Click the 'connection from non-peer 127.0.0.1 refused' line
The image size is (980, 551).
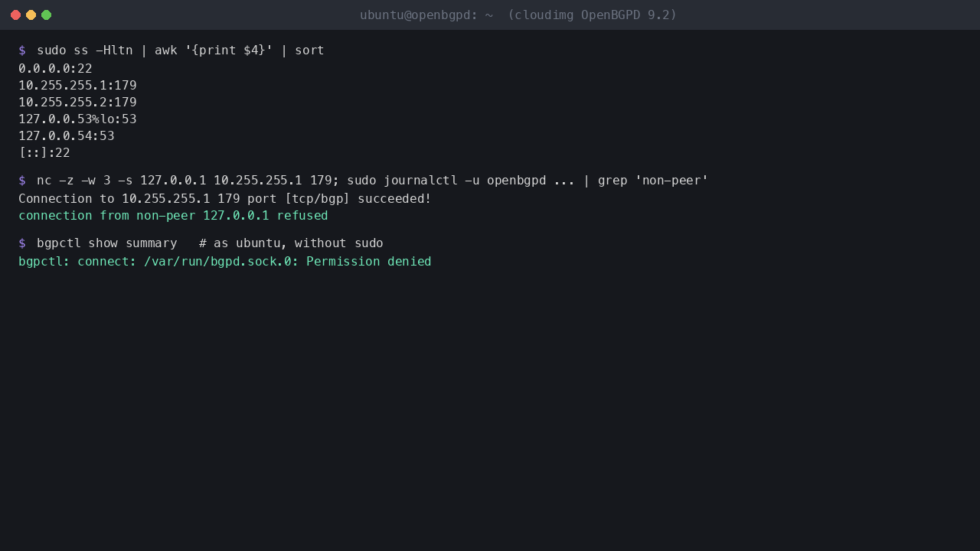pyautogui.click(x=173, y=216)
